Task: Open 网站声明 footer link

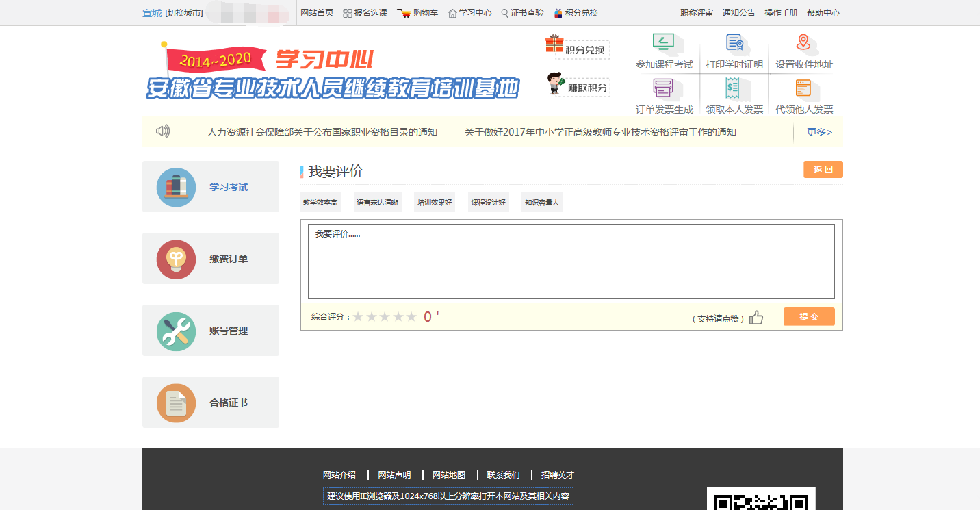Action: click(x=395, y=474)
